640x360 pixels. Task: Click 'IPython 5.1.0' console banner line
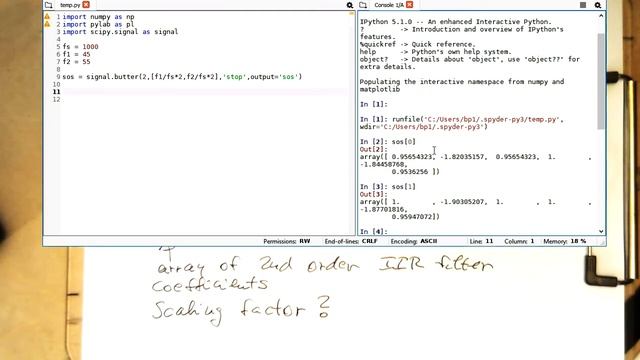tap(456, 22)
